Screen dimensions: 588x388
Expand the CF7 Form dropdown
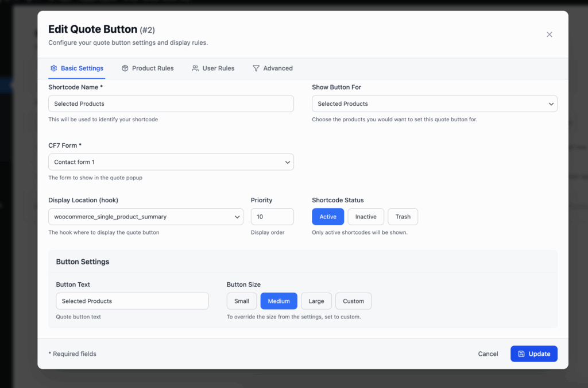(171, 162)
